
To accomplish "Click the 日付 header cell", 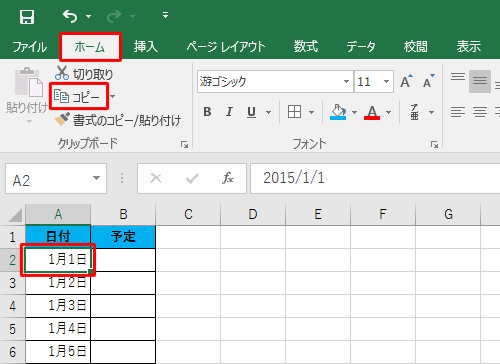I will [58, 237].
